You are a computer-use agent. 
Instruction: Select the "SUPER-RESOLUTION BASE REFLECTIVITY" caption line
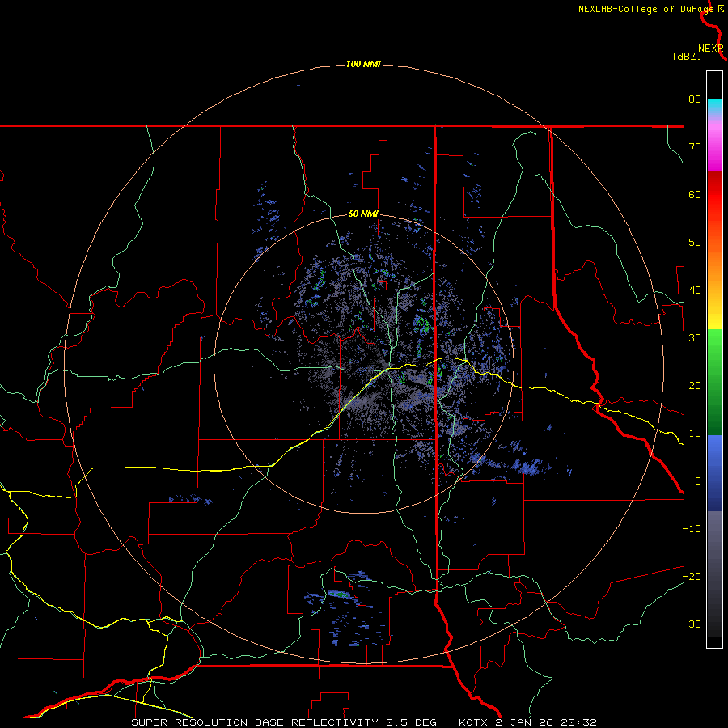364,722
